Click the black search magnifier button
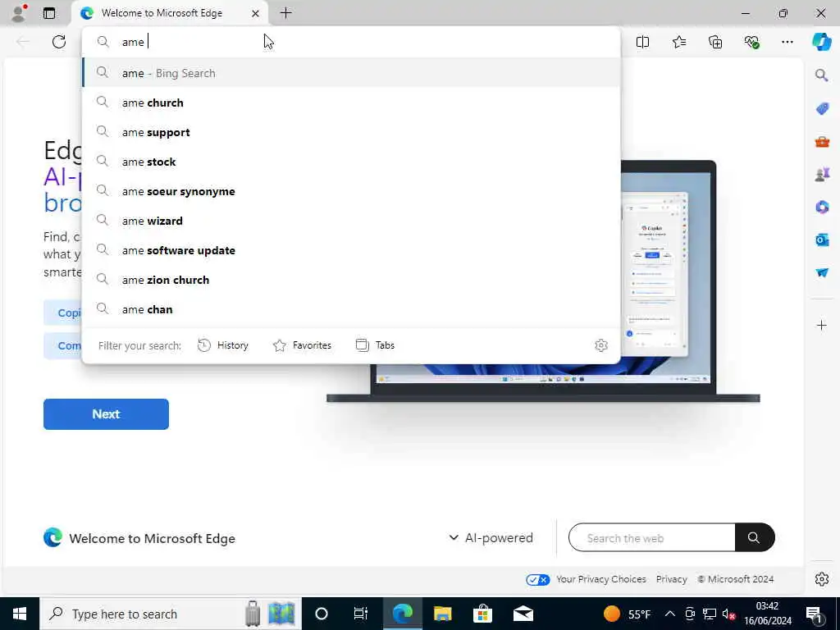Image resolution: width=840 pixels, height=630 pixels. 755,537
